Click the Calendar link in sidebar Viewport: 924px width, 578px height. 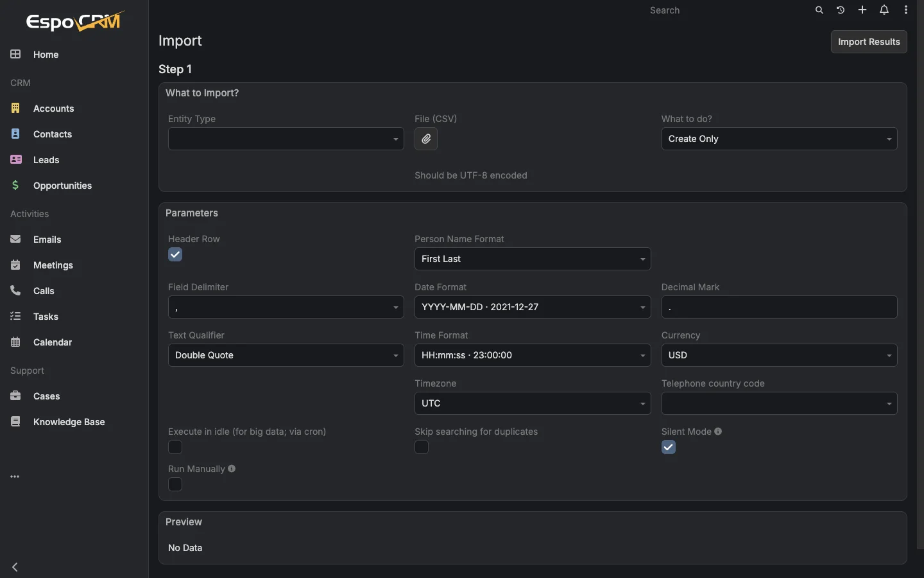[x=74, y=342]
